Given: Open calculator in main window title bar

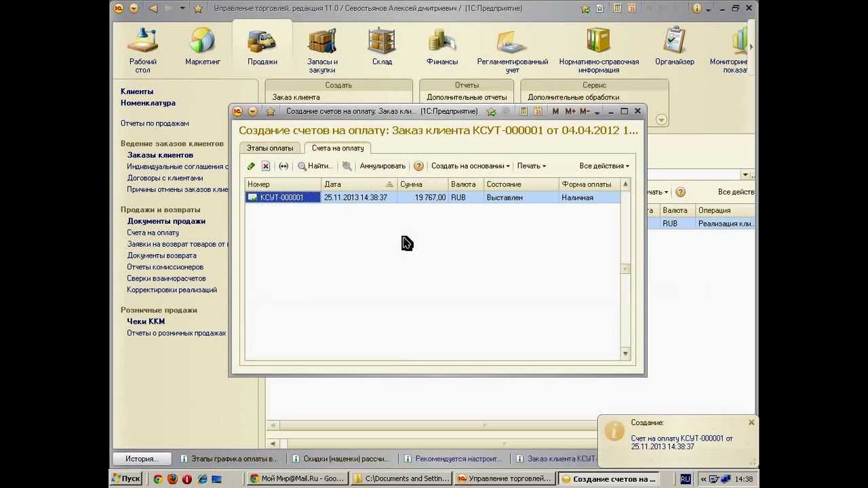Looking at the screenshot, I should coord(618,8).
